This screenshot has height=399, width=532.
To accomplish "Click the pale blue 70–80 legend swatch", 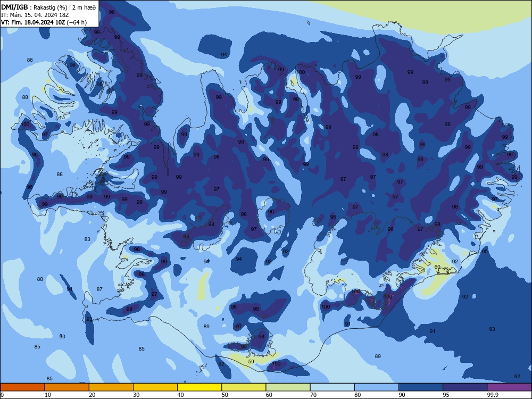I will pyautogui.click(x=332, y=387).
